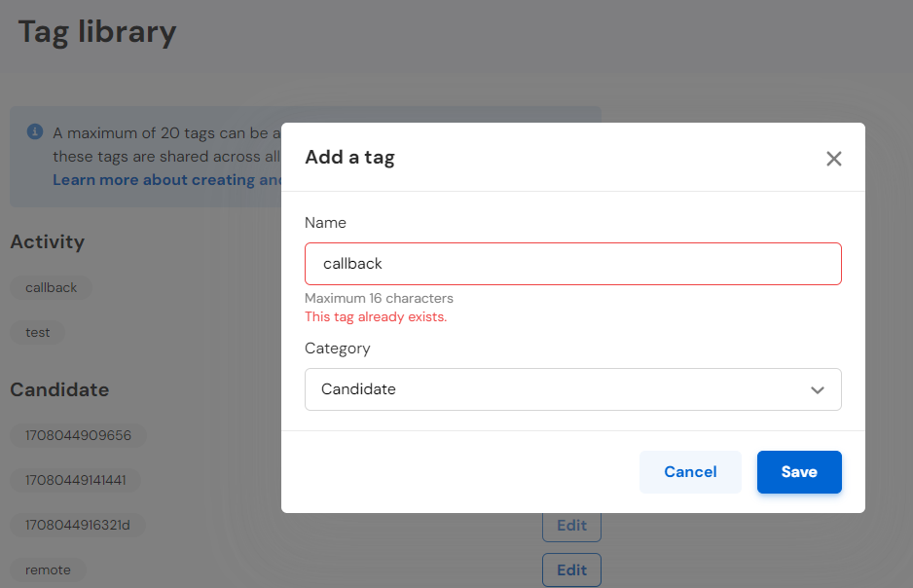
Task: Select the test tag under Activity
Action: tap(38, 332)
